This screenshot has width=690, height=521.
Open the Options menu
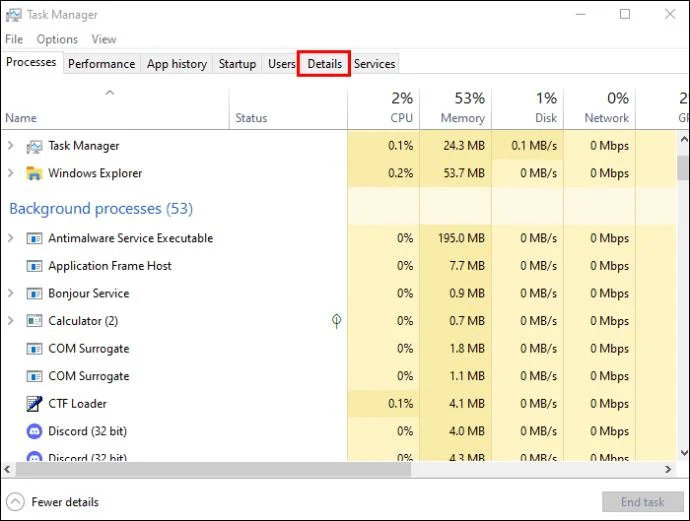pyautogui.click(x=57, y=39)
